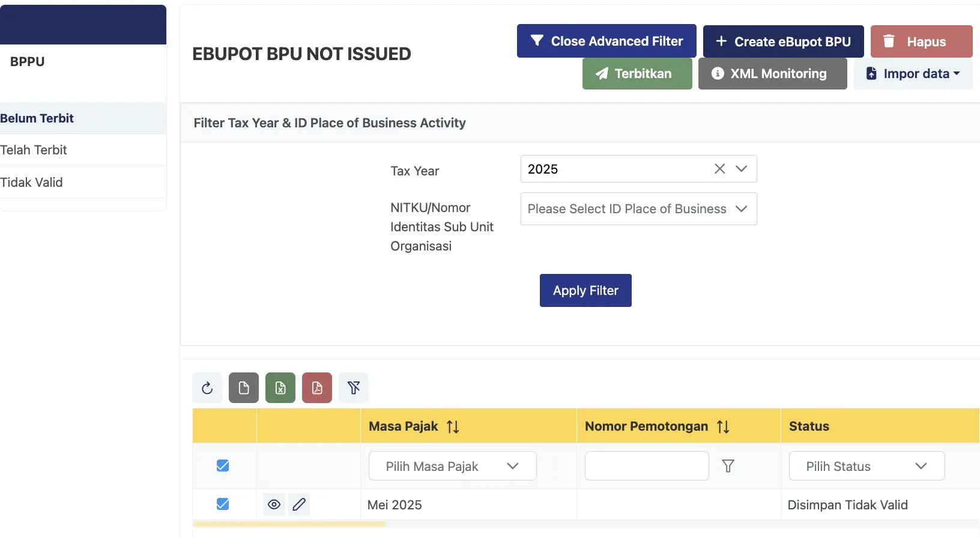Image resolution: width=980 pixels, height=537 pixels.
Task: Click Apply Filter button
Action: click(x=585, y=291)
